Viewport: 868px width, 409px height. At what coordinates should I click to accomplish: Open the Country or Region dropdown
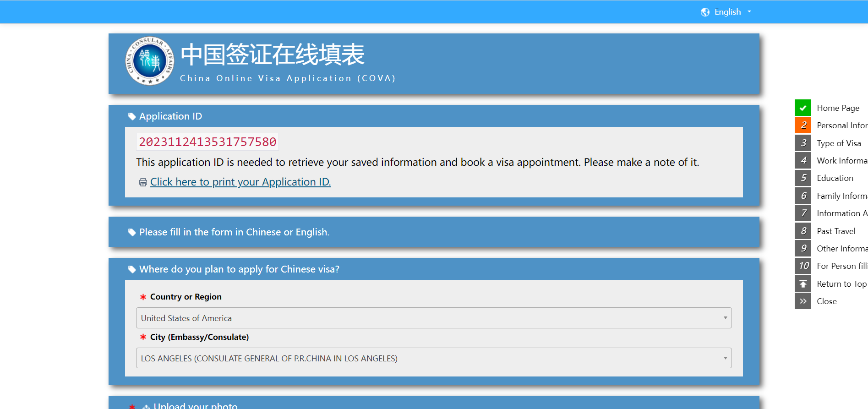pyautogui.click(x=433, y=318)
